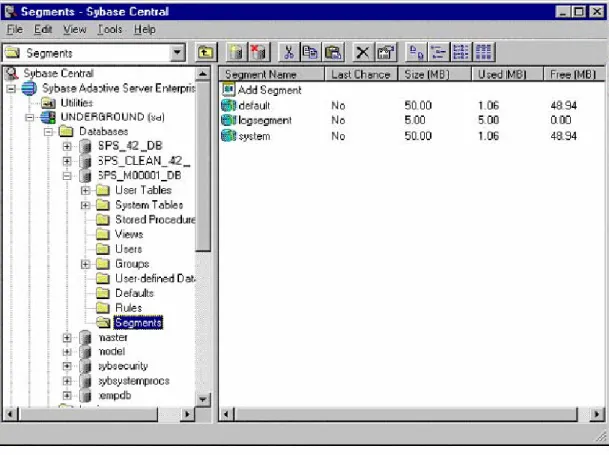Open the Edit menu
The height and width of the screenshot is (455, 609).
(x=43, y=30)
